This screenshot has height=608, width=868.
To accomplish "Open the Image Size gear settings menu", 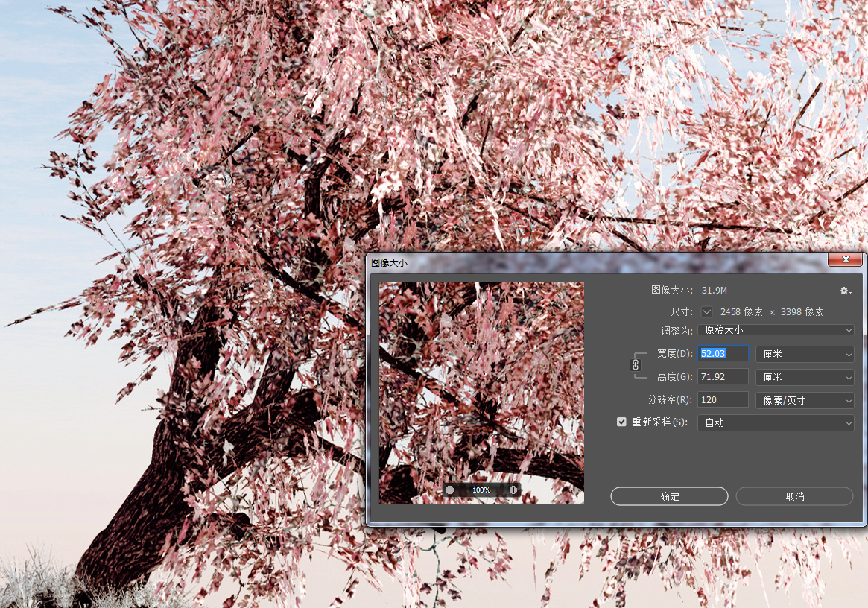I will 846,291.
